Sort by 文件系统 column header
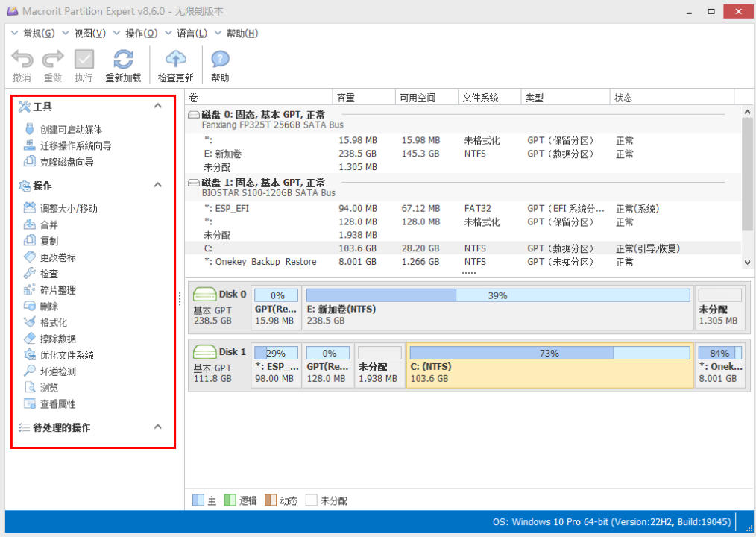 480,98
